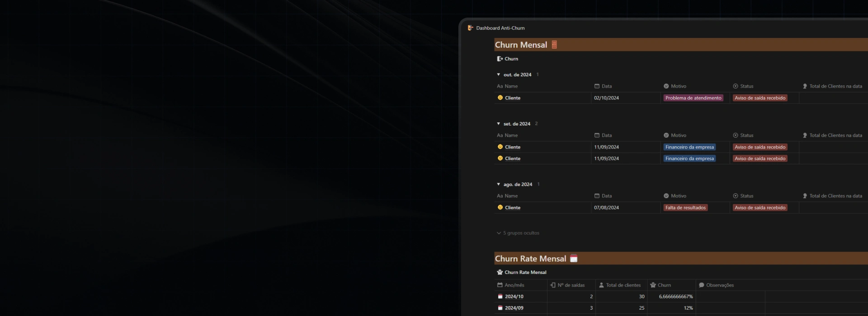The width and height of the screenshot is (868, 316).
Task: Click the 02/10/2024 date cell
Action: [x=626, y=98]
